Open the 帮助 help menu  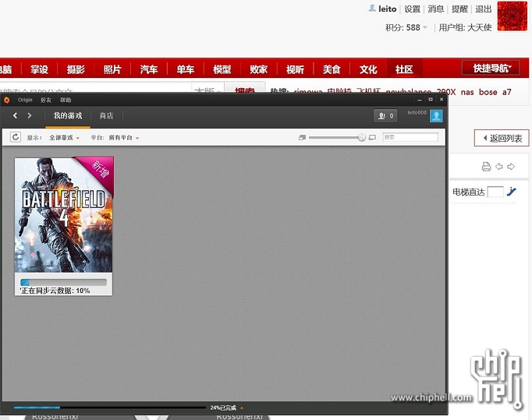click(x=66, y=100)
